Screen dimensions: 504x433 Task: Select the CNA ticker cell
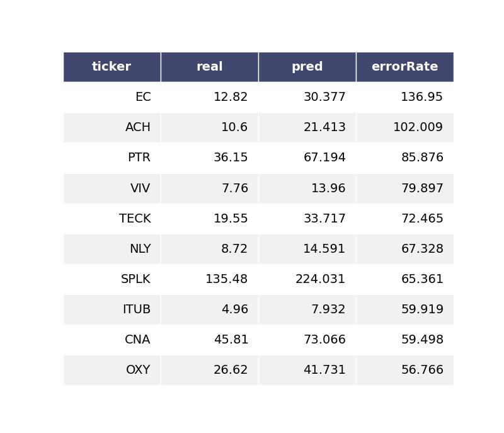(137, 340)
